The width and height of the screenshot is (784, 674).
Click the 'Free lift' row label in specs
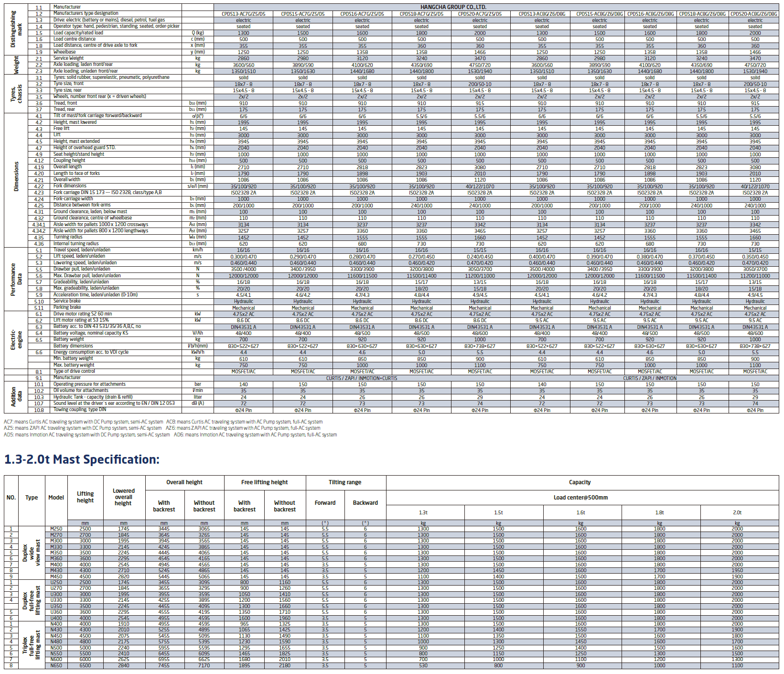pos(62,129)
